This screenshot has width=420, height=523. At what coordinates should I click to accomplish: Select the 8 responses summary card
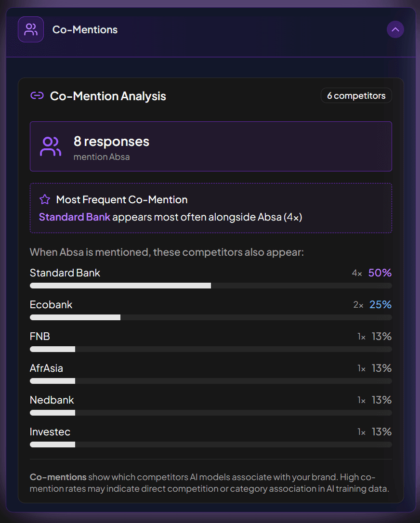[210, 146]
